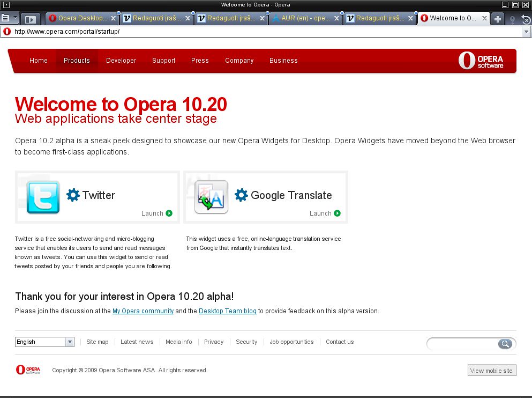
Task: Click the Welcome to Opera 10.20 heading
Action: click(121, 104)
